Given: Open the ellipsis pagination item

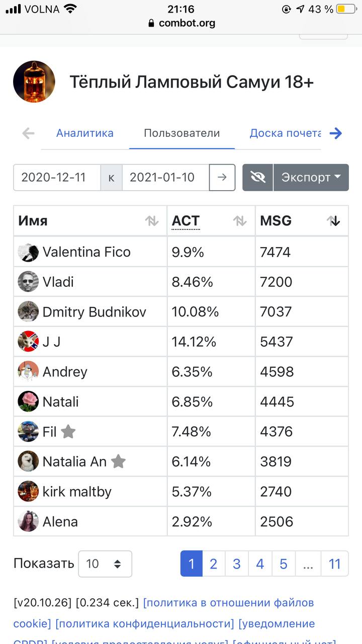Looking at the screenshot, I should [308, 563].
